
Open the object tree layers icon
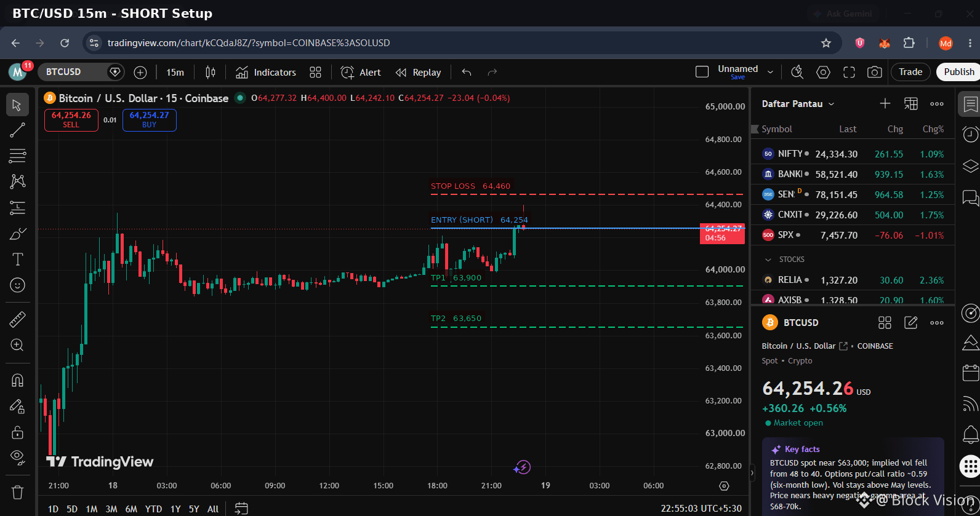click(x=970, y=166)
